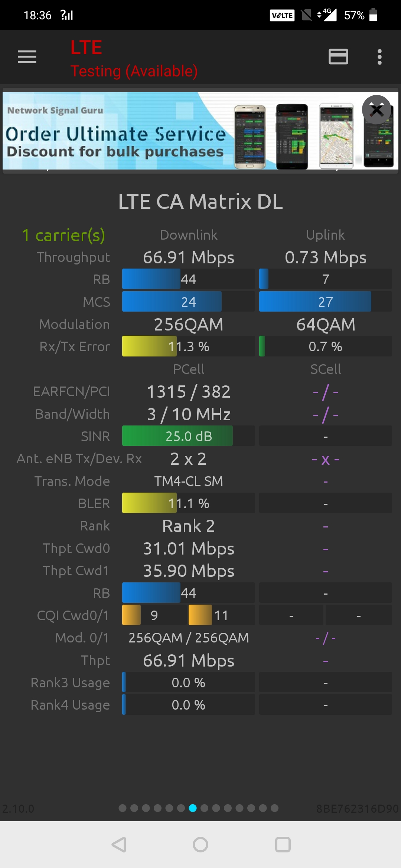Tap the green SINR 25.0 dB bar
This screenshot has width=401, height=868.
tap(177, 436)
